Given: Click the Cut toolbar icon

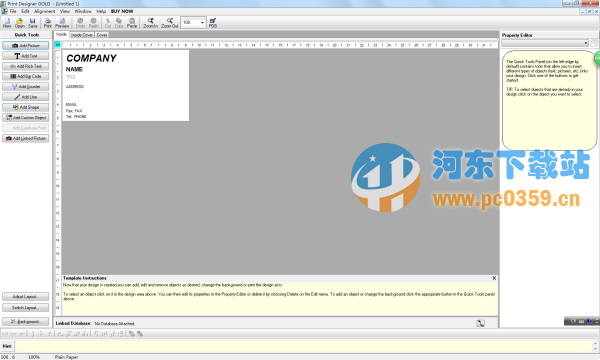Looking at the screenshot, I should (x=108, y=23).
